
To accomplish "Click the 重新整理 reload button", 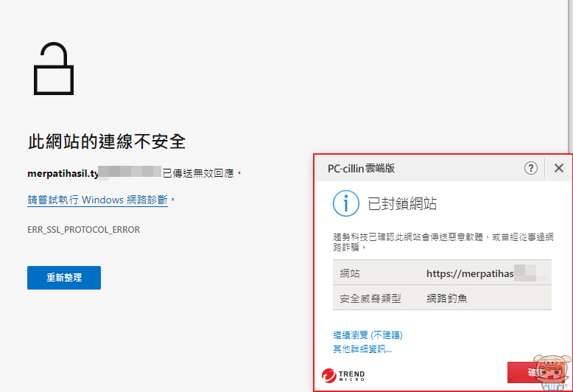I will click(64, 278).
